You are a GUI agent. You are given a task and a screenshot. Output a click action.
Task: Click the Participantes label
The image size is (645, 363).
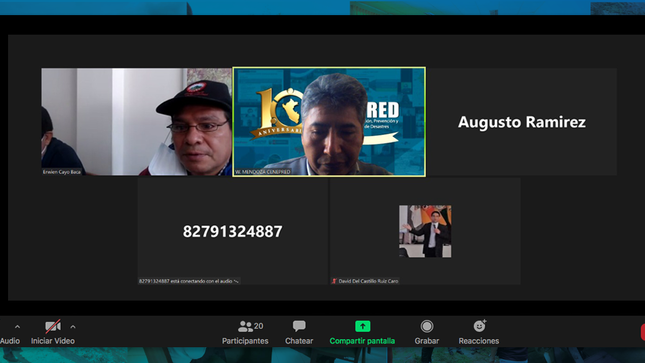[245, 341]
